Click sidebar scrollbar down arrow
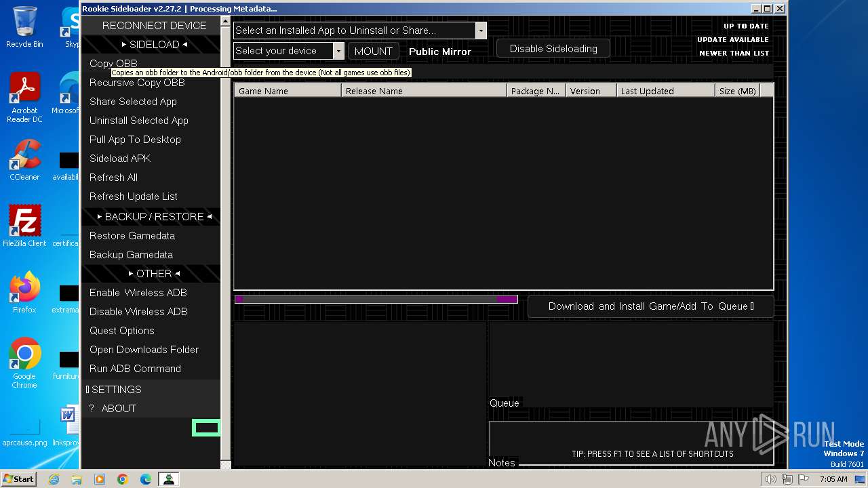The width and height of the screenshot is (868, 488). pyautogui.click(x=226, y=464)
